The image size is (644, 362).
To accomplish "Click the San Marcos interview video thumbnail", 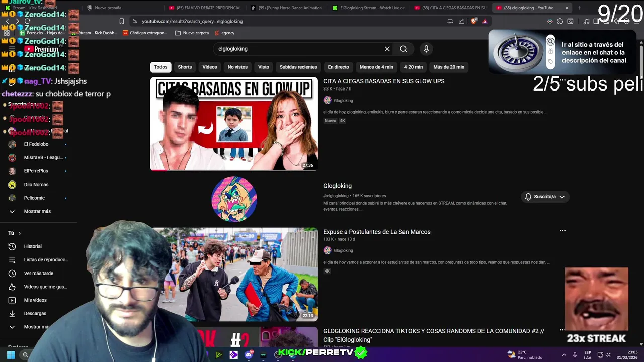I will point(234,275).
